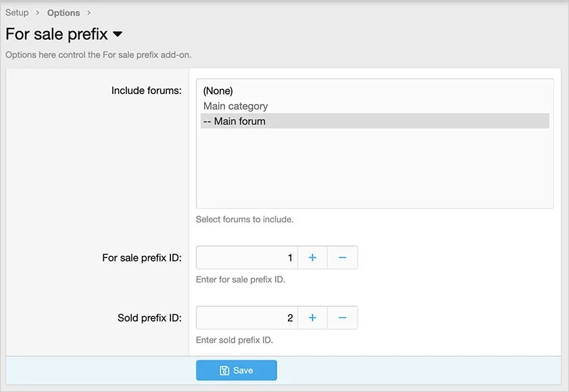
Task: Open Options from the breadcrumb
Action: (64, 13)
